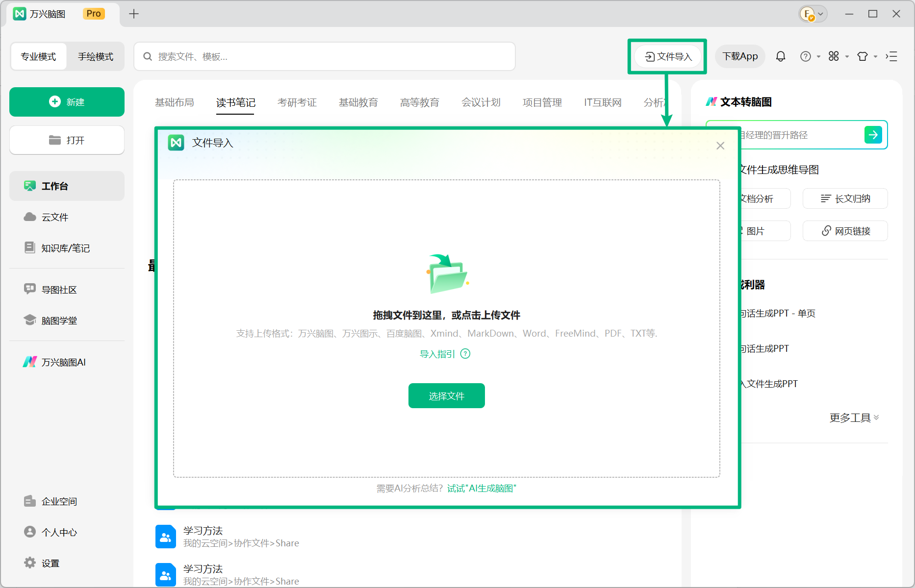Open 知识库/笔记 in the sidebar

[67, 248]
